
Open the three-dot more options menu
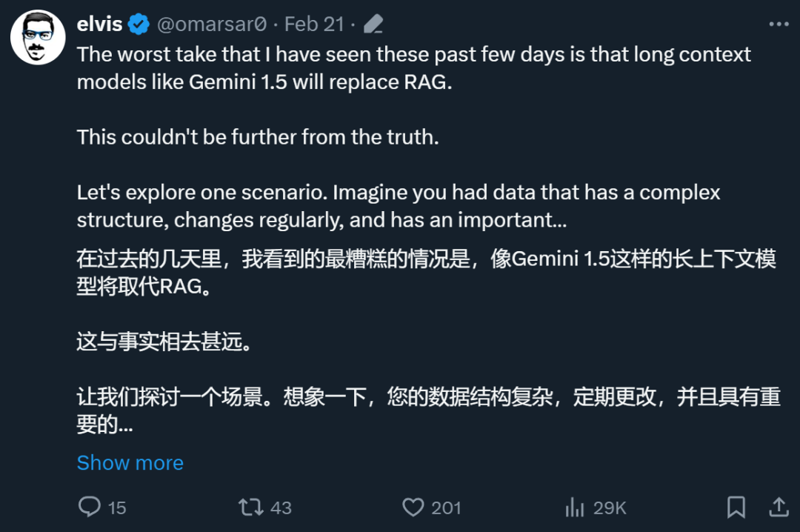pos(779,24)
